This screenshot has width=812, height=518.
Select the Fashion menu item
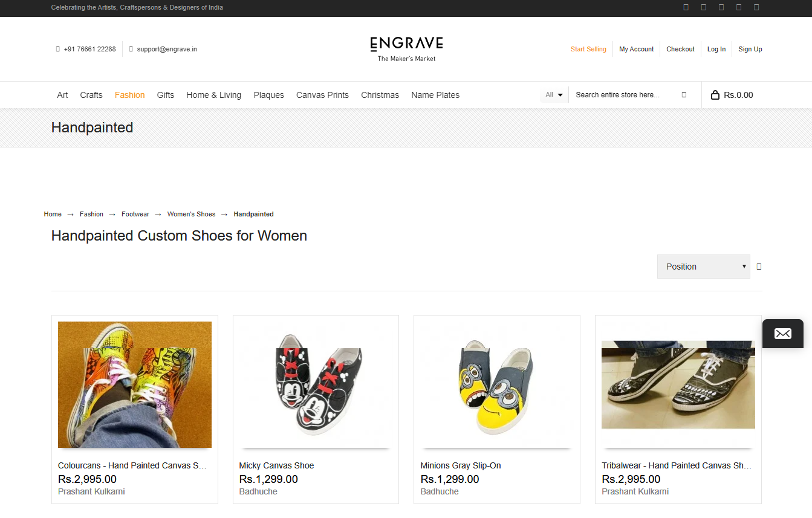point(130,95)
